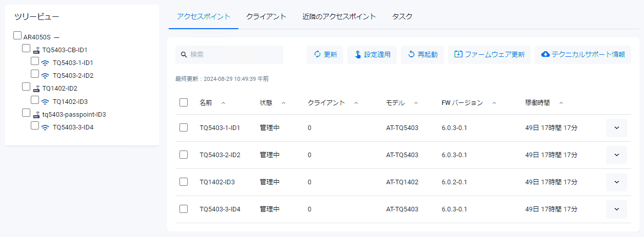Collapse the AR4050S tree node
This screenshot has width=644, height=237.
pos(56,37)
